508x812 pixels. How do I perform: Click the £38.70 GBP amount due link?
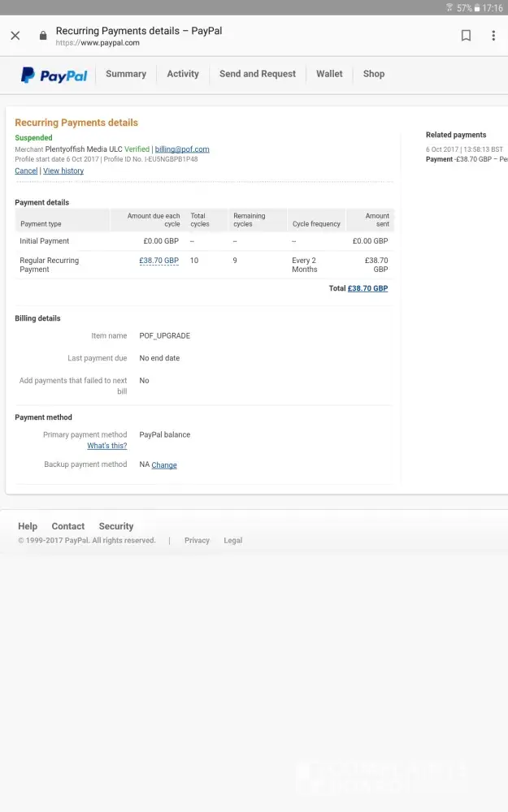[158, 261]
